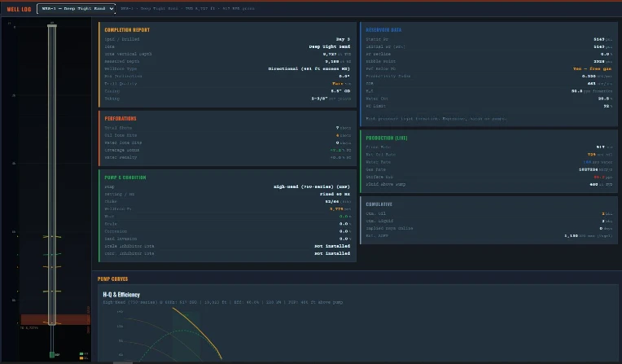Viewport: 622px width, 364px height.
Task: Click the PUMP & CONDITION heading
Action: coord(125,178)
